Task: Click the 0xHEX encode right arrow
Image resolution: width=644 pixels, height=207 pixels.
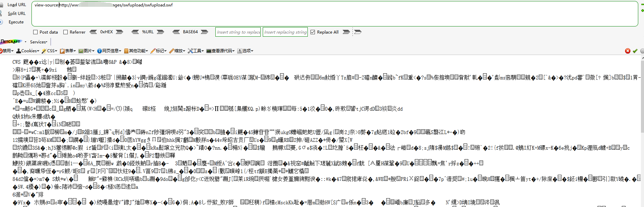Action: click(119, 32)
